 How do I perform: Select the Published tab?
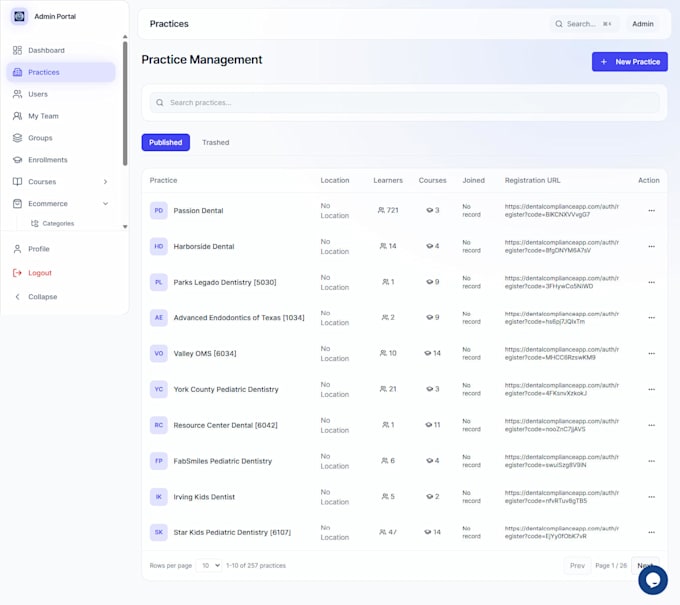(x=166, y=142)
